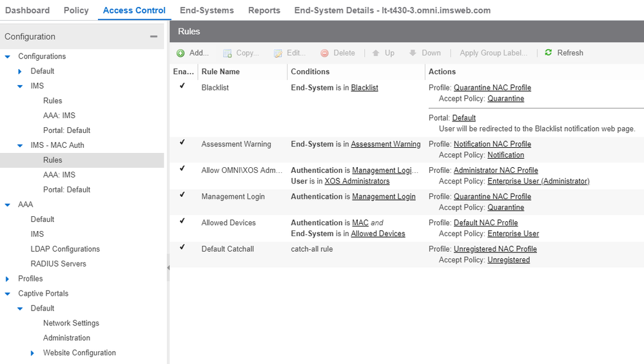The width and height of the screenshot is (644, 364).
Task: Collapse the AAA tree node
Action: (x=8, y=205)
